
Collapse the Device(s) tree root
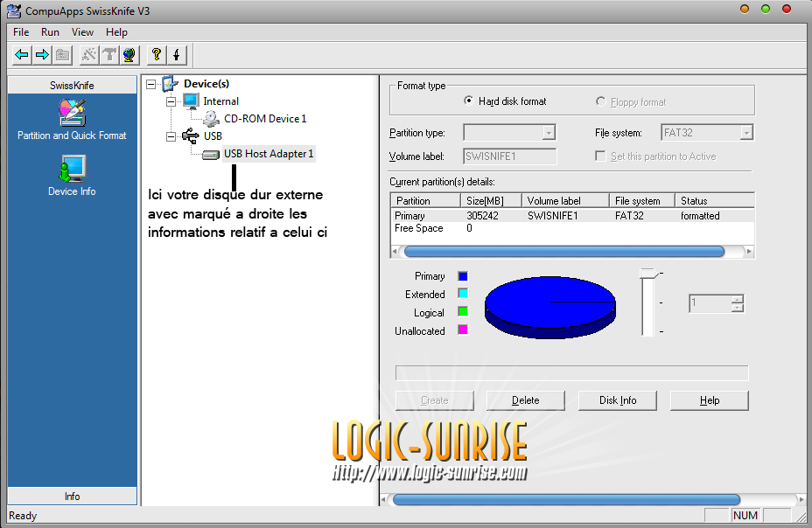tap(150, 84)
